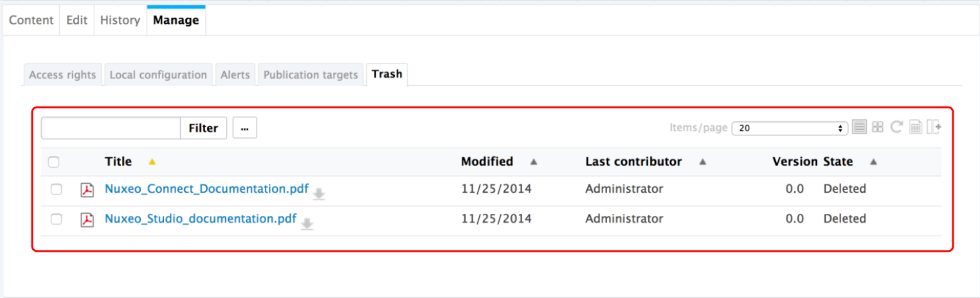The width and height of the screenshot is (980, 298).
Task: Click PDF icon of Nuxeo_Connect_Documentation
Action: pyautogui.click(x=87, y=190)
